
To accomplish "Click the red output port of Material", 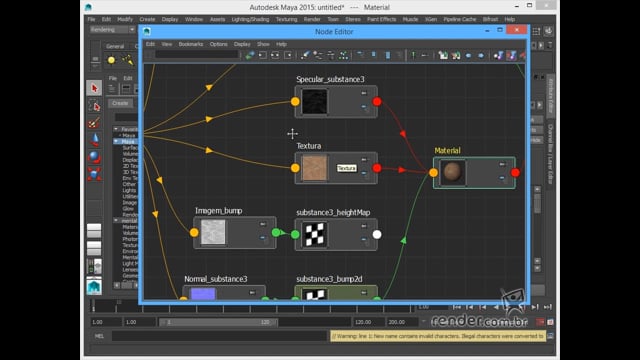I will (x=515, y=173).
